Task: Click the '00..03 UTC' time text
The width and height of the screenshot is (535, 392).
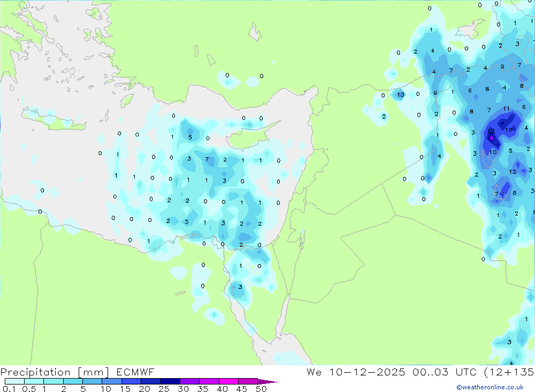Action: click(444, 372)
